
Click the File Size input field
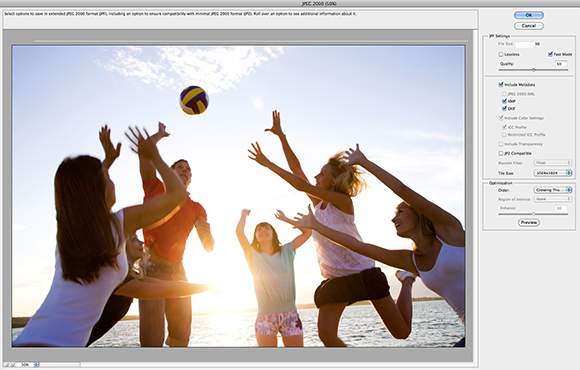[525, 44]
